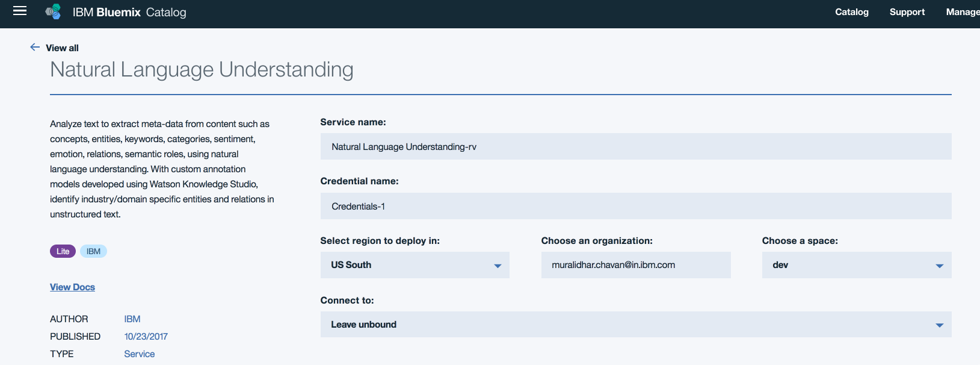Click the IBM Bluemix logo icon
The height and width of the screenshot is (365, 980).
pos(54,11)
